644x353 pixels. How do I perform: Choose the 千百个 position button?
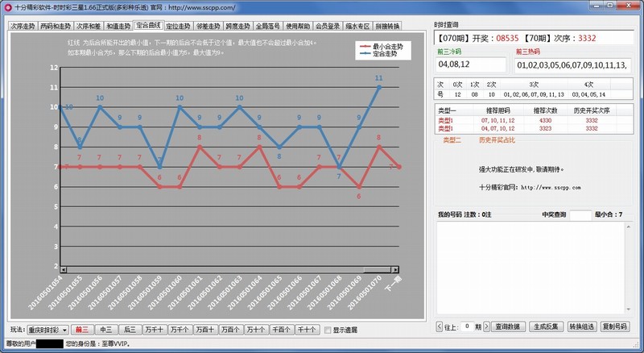(281, 330)
